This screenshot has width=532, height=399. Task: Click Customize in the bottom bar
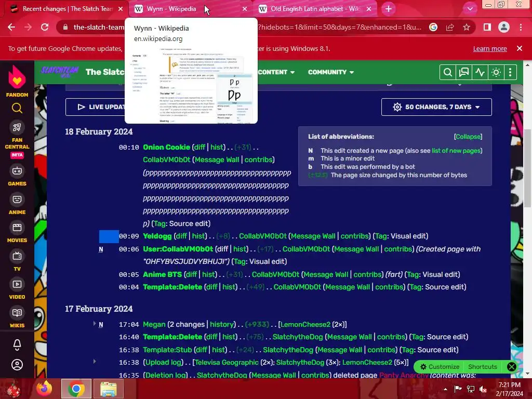pyautogui.click(x=440, y=367)
